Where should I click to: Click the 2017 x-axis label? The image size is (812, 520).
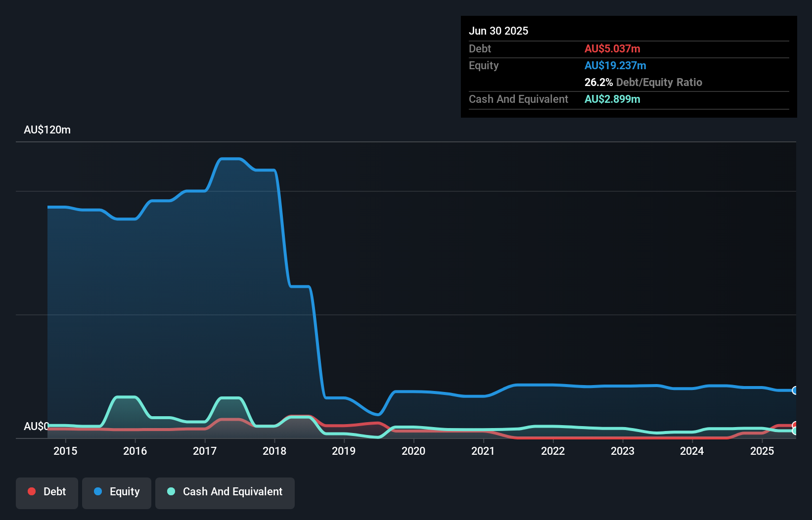pyautogui.click(x=205, y=451)
